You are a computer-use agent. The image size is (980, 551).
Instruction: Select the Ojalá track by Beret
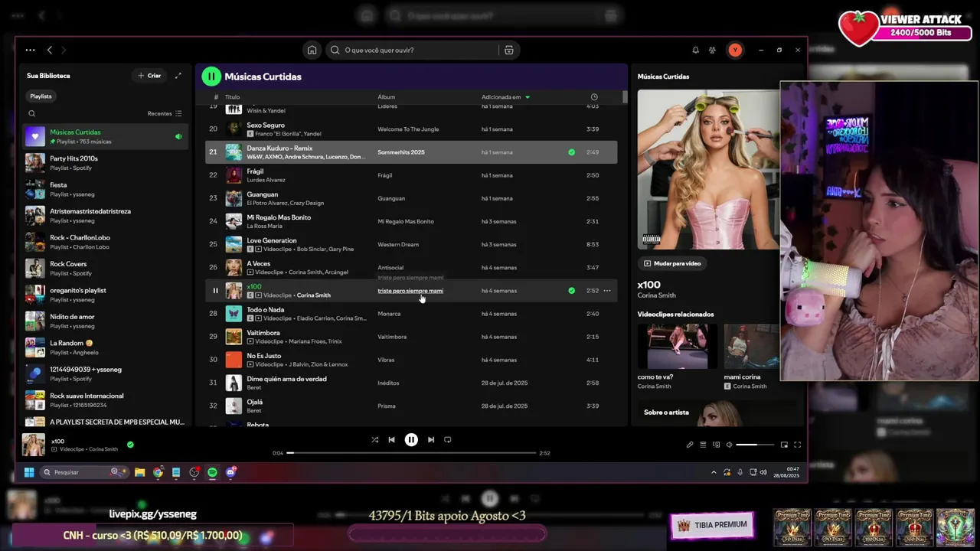coord(411,406)
